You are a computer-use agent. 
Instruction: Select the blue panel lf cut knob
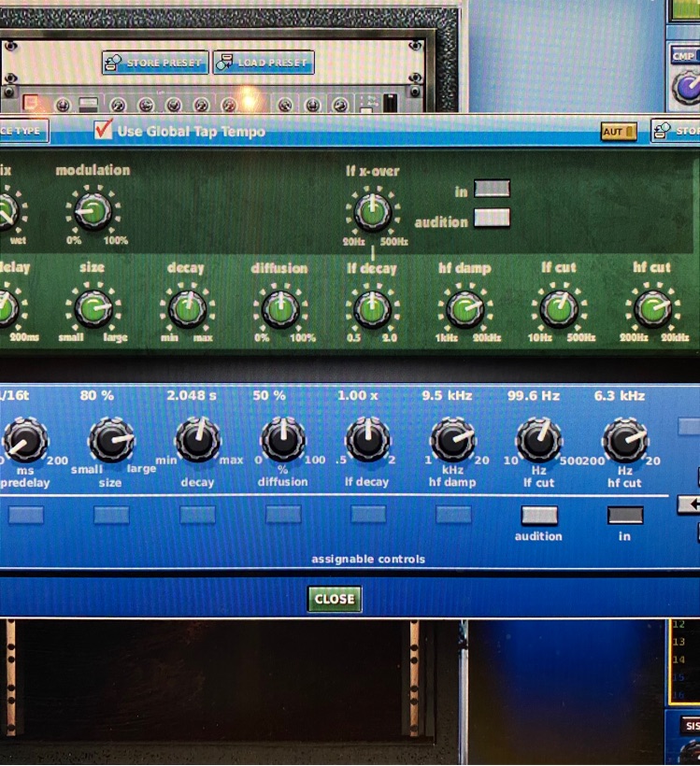[539, 440]
